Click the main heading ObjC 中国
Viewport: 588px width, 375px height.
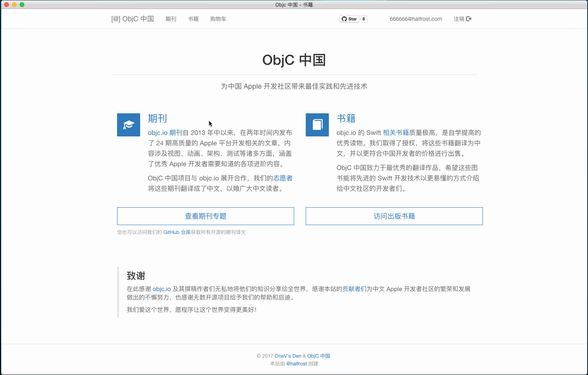pos(294,60)
